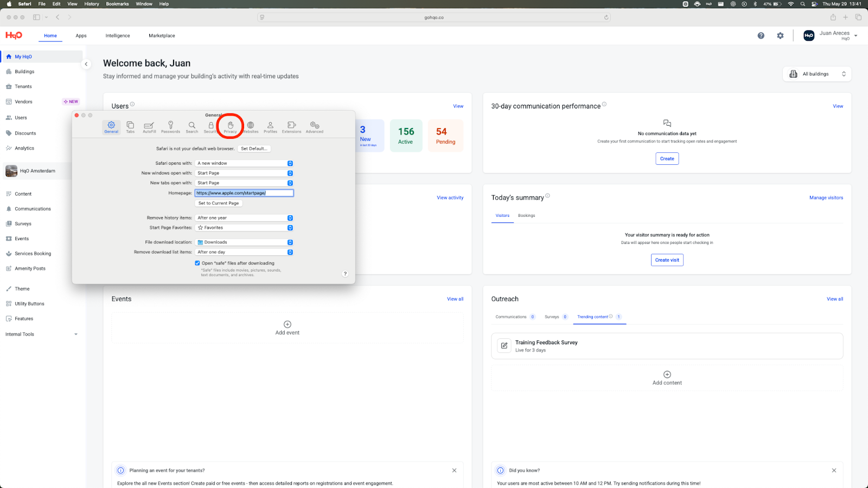Open the Advanced preferences pane

click(314, 127)
